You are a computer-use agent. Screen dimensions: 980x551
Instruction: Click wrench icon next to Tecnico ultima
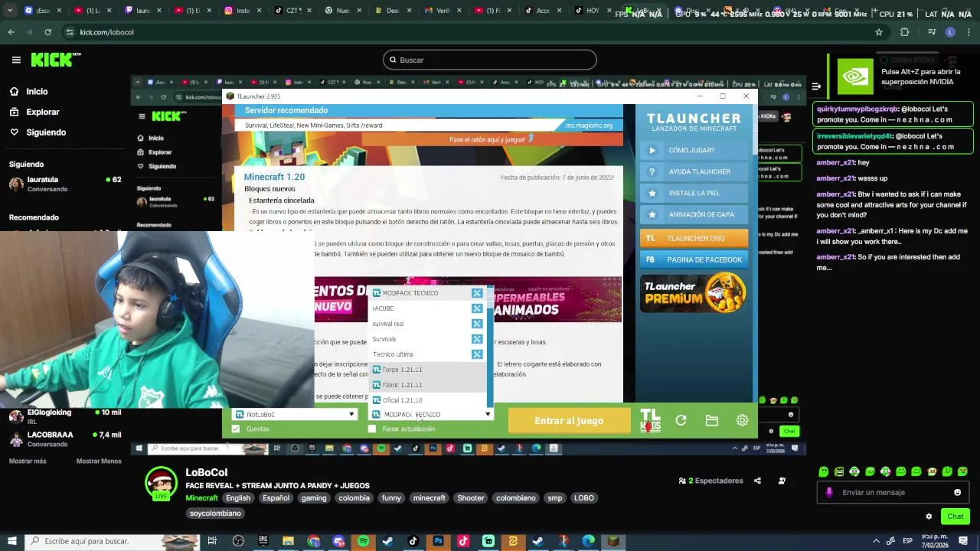pyautogui.click(x=477, y=354)
